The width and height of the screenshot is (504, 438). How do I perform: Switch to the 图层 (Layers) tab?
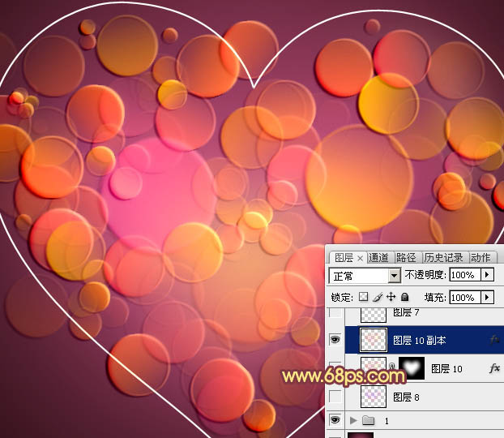344,258
